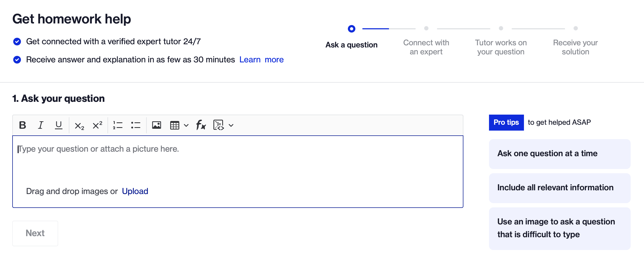644x266 pixels.
Task: Toggle bold formatting in the editor
Action: (x=23, y=125)
